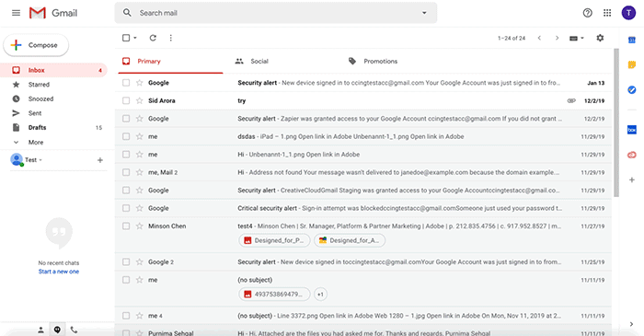
Task: Open the main menu hamburger icon
Action: [x=16, y=13]
